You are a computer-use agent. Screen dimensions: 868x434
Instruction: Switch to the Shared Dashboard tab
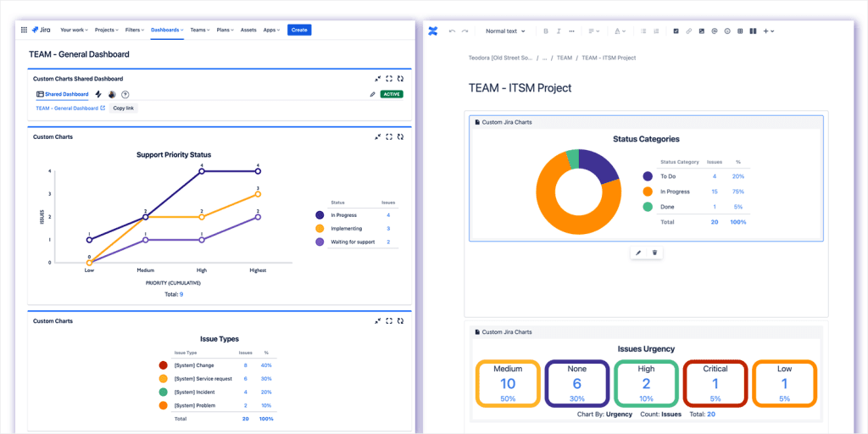[62, 94]
